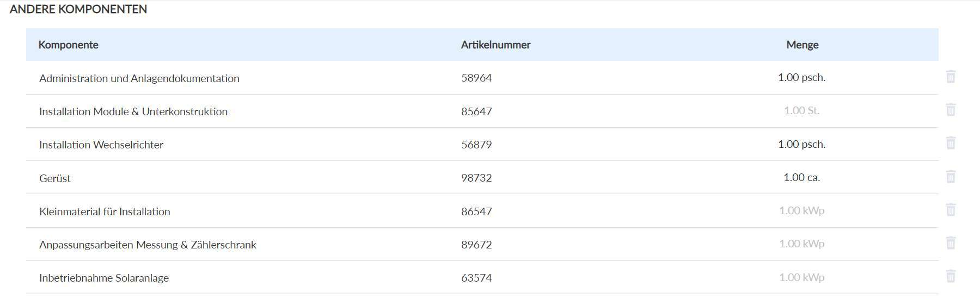
Task: Delete the Administration und Anlagendokumentation row
Action: click(x=951, y=77)
